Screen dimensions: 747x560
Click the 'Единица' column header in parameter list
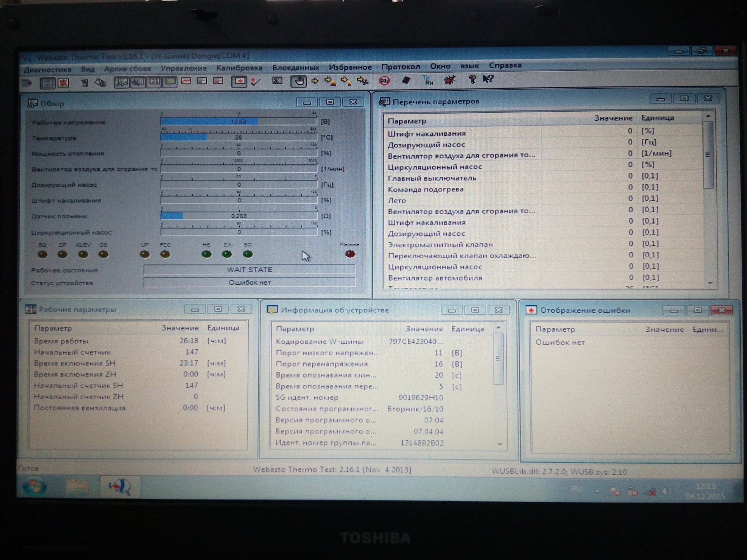click(657, 118)
